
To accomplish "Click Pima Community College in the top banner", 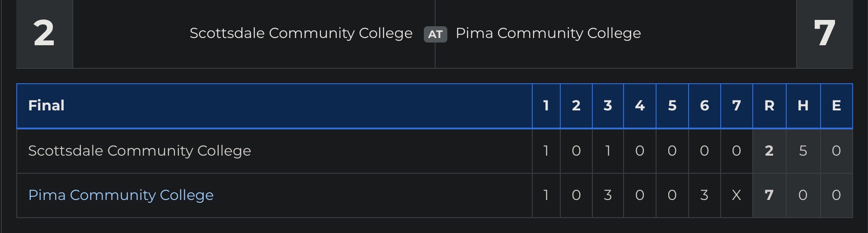I will tap(548, 33).
